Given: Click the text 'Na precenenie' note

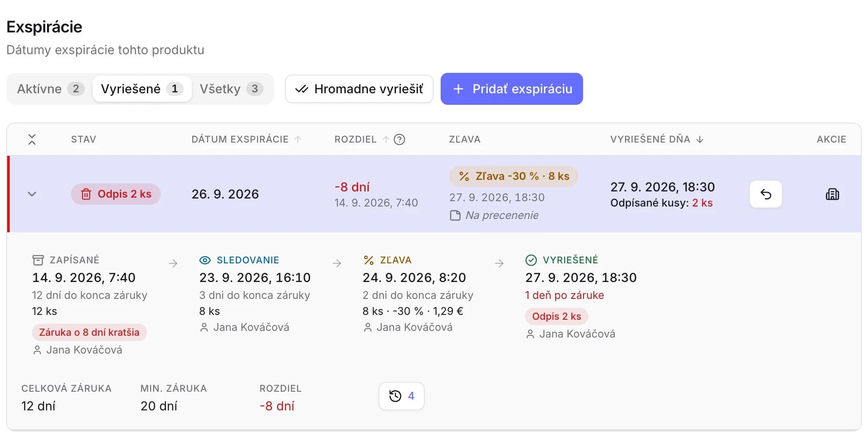Looking at the screenshot, I should (502, 215).
